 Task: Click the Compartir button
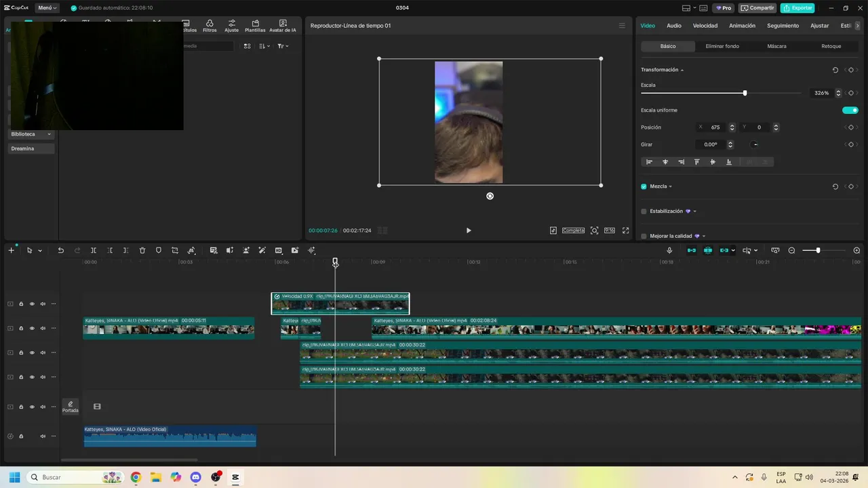pos(757,8)
